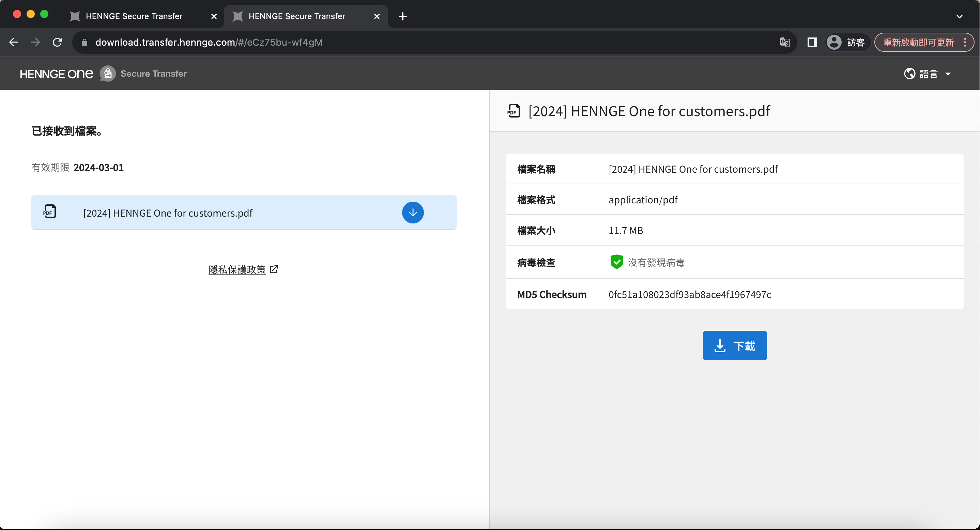The image size is (980, 530).
Task: Click the external link icon beside 隱私保護政策
Action: point(274,269)
